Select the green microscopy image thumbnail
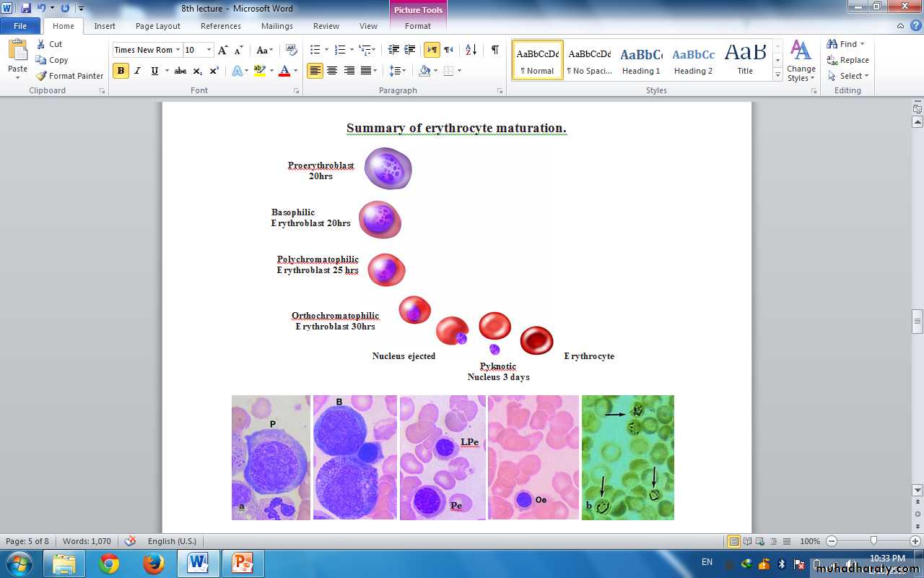 tap(627, 457)
